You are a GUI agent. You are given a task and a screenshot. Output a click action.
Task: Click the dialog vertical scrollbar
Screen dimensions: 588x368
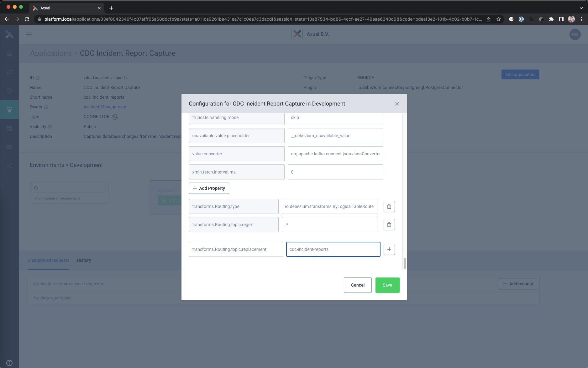point(405,263)
